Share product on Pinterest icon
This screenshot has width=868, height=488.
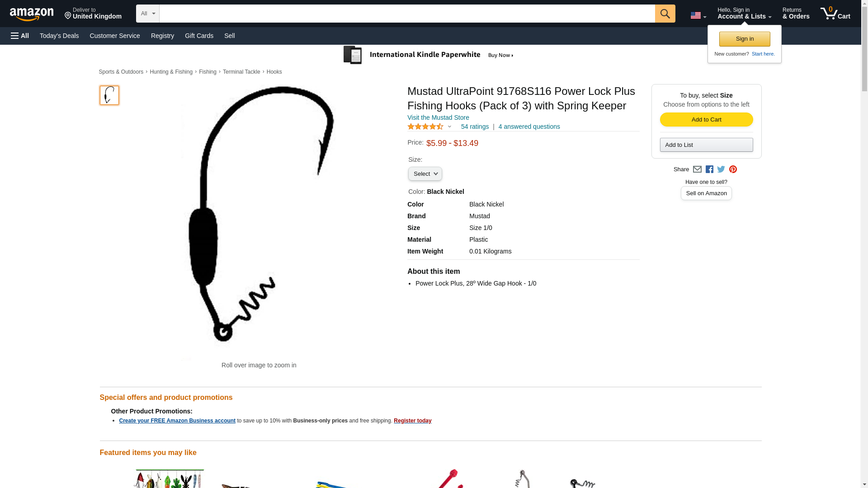click(733, 169)
